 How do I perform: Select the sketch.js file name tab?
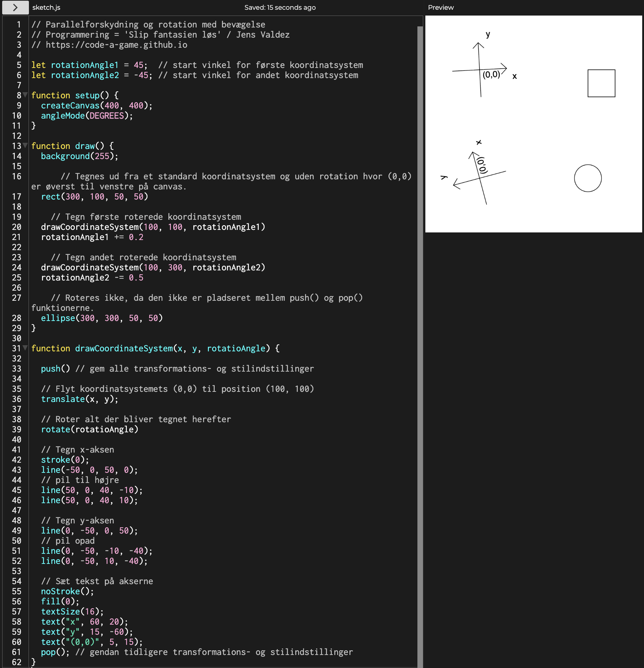[x=46, y=8]
